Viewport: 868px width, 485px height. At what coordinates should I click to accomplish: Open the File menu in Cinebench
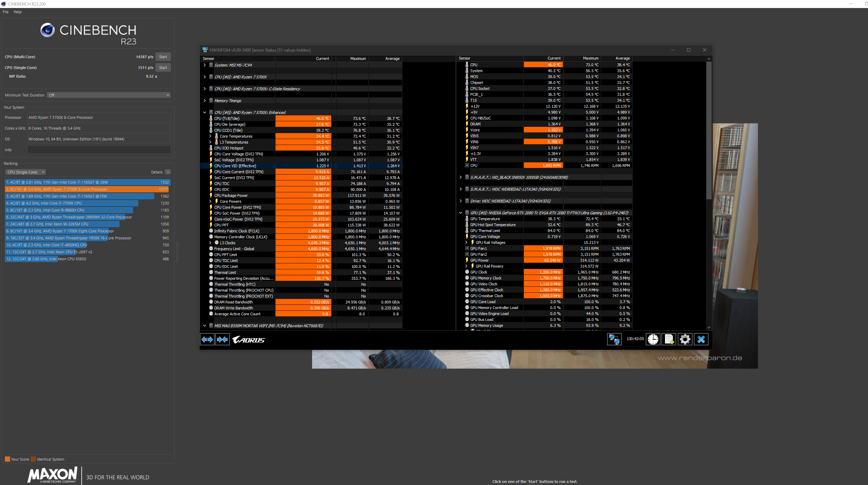(6, 12)
